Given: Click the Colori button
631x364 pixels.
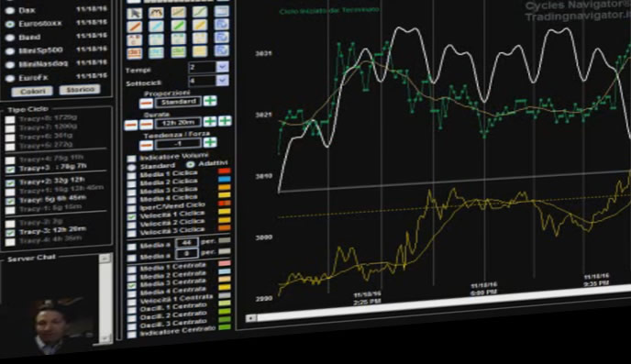Looking at the screenshot, I should click(32, 92).
